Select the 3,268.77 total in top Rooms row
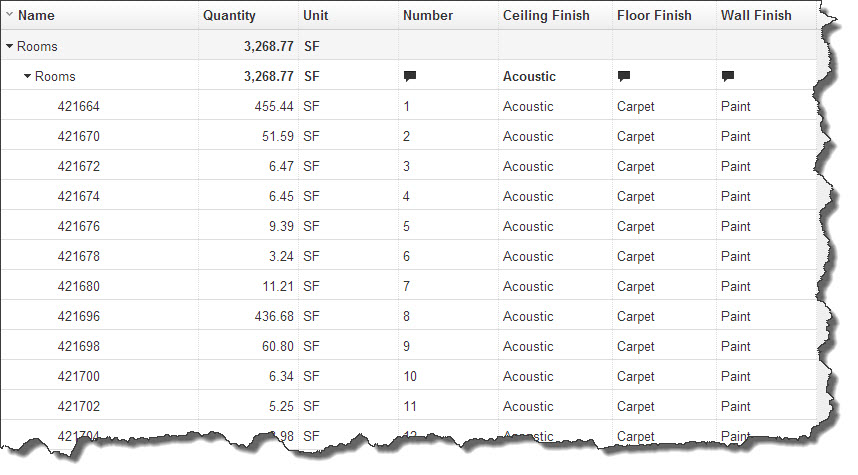 coord(268,46)
